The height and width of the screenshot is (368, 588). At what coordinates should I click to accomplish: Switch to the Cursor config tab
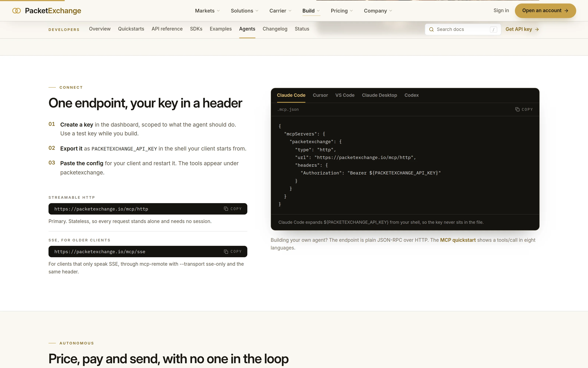(320, 95)
